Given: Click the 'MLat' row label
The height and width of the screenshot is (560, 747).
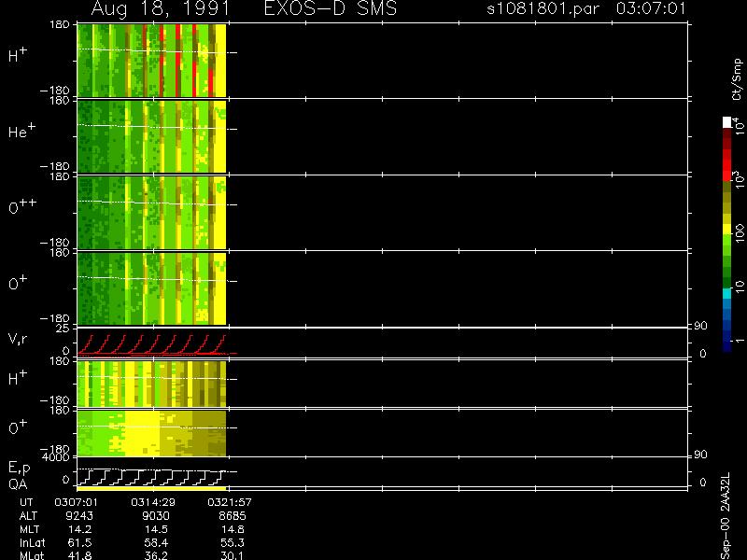Looking at the screenshot, I should (x=32, y=555).
